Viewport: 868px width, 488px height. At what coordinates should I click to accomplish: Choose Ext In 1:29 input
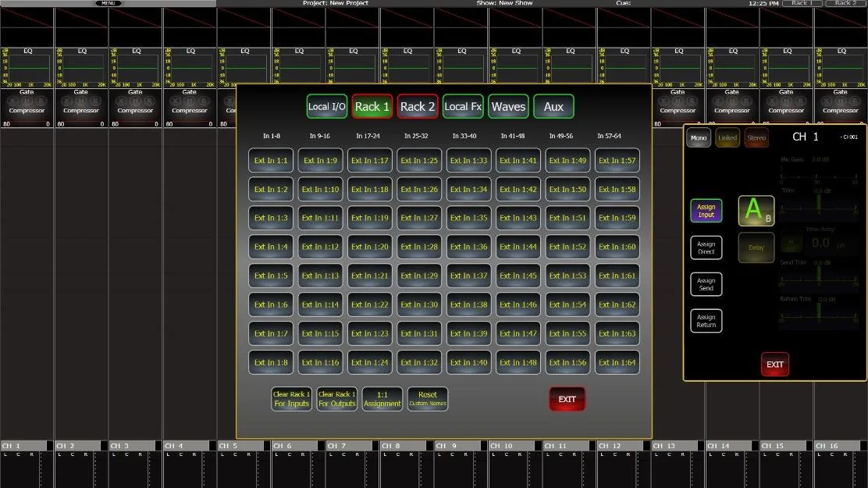click(x=419, y=276)
